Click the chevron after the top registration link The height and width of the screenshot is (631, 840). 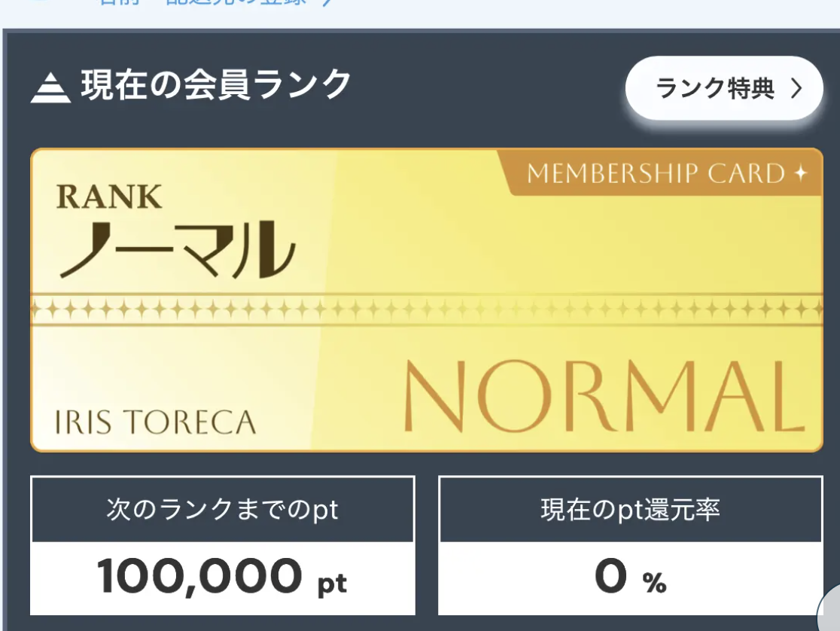click(x=325, y=3)
